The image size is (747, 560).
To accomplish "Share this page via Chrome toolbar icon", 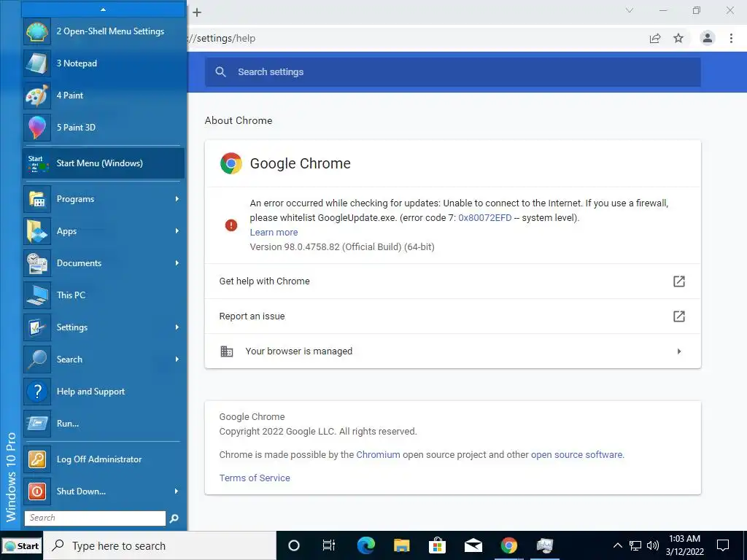I will pyautogui.click(x=655, y=38).
